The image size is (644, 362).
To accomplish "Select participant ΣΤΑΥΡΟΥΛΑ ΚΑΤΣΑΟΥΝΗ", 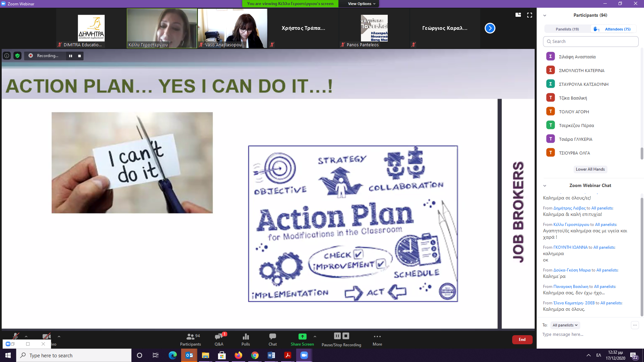I will tap(590, 84).
